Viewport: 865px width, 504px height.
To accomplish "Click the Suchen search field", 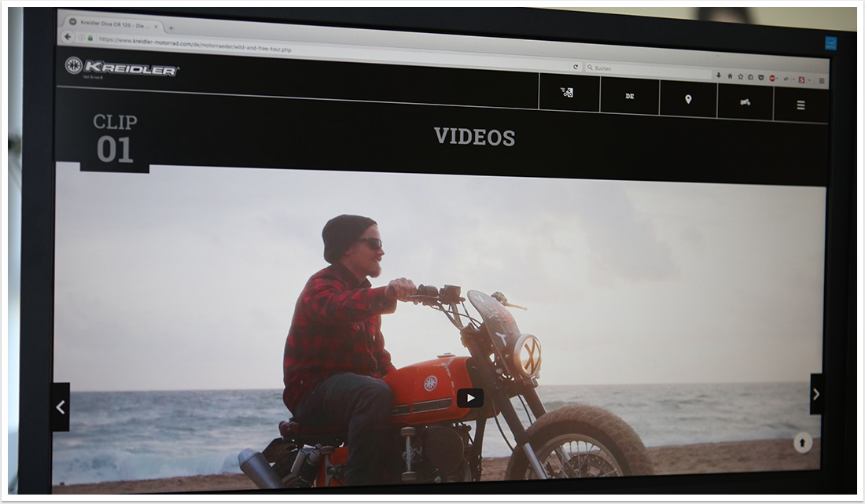I will tap(645, 69).
